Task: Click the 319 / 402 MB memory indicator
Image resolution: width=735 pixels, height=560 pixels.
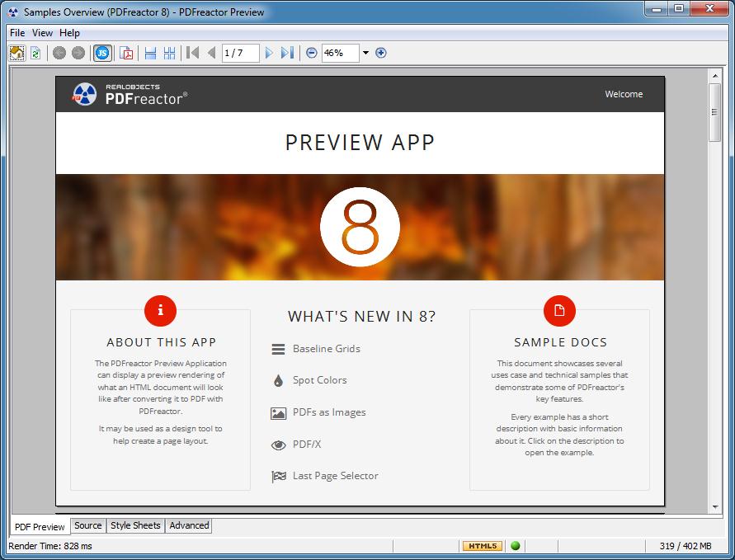Action: [x=686, y=546]
